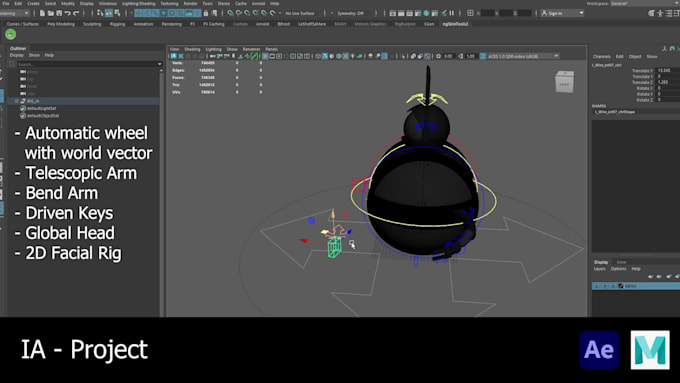Open the viewport Renderer menu
Image resolution: width=680 pixels, height=383 pixels.
[252, 49]
